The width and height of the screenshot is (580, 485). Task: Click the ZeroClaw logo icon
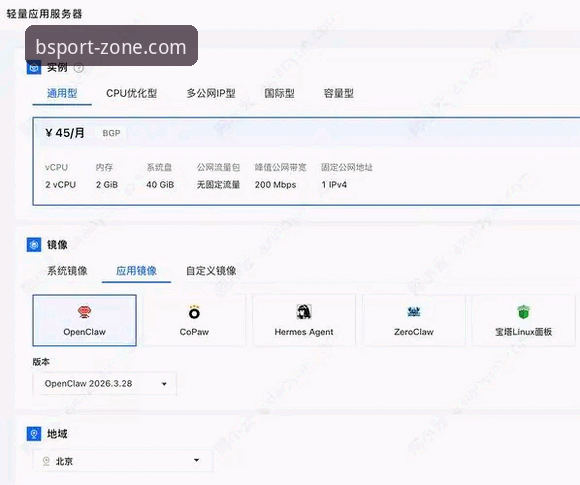pos(414,312)
